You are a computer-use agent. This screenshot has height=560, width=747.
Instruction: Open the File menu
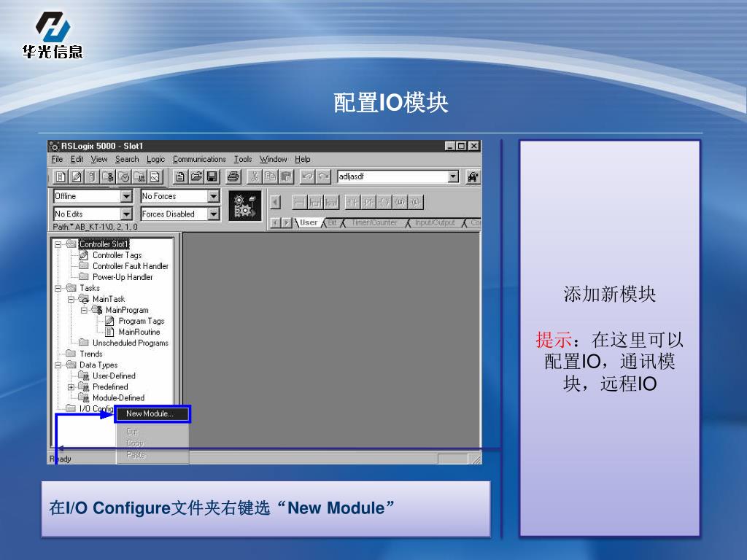click(57, 159)
